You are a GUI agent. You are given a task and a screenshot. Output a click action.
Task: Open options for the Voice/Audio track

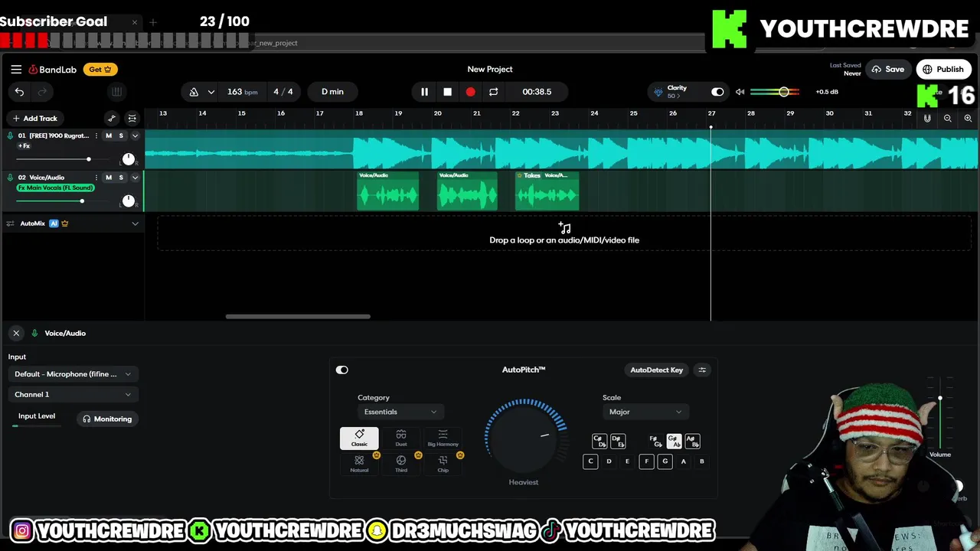(x=96, y=178)
